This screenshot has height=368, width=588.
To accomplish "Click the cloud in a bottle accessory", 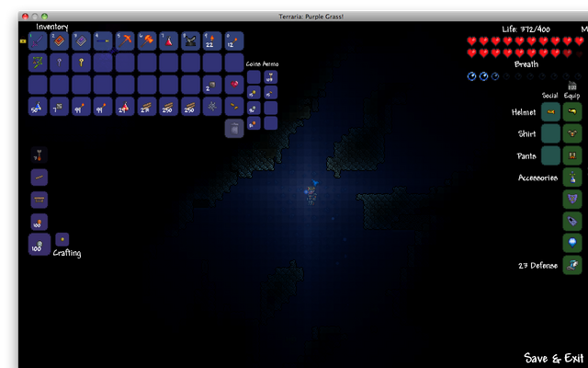I will 572,178.
